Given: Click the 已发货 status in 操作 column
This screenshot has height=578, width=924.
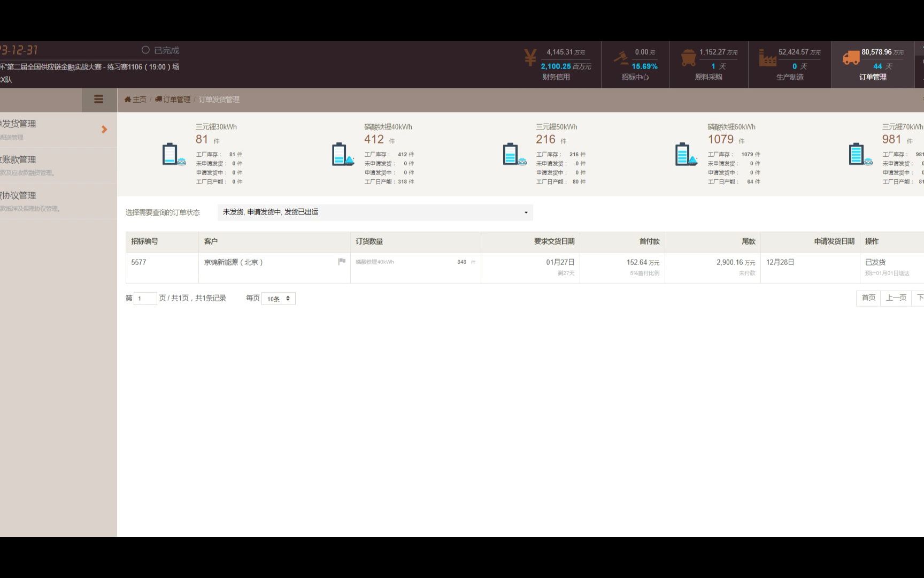Looking at the screenshot, I should 875,262.
